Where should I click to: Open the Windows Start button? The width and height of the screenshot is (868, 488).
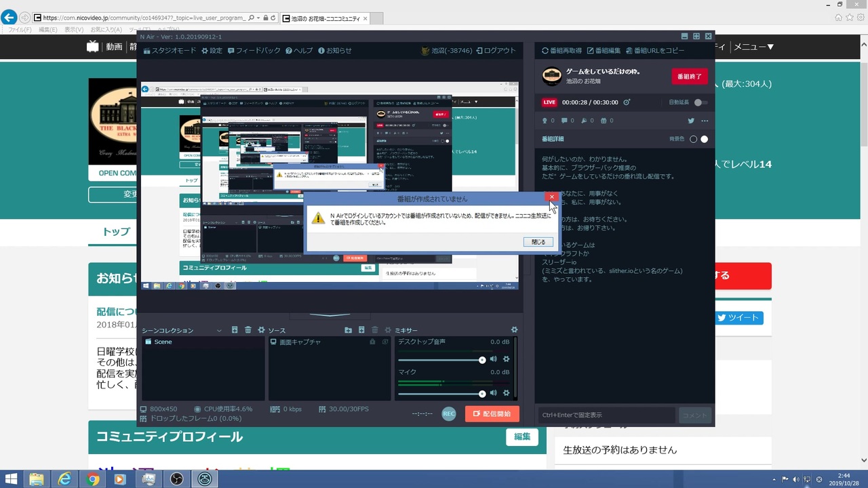coord(12,479)
